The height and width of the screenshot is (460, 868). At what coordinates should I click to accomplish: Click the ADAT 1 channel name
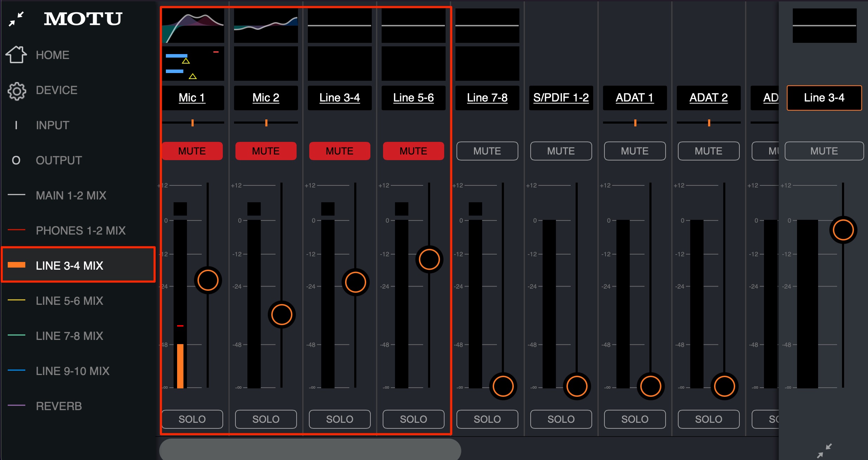635,98
